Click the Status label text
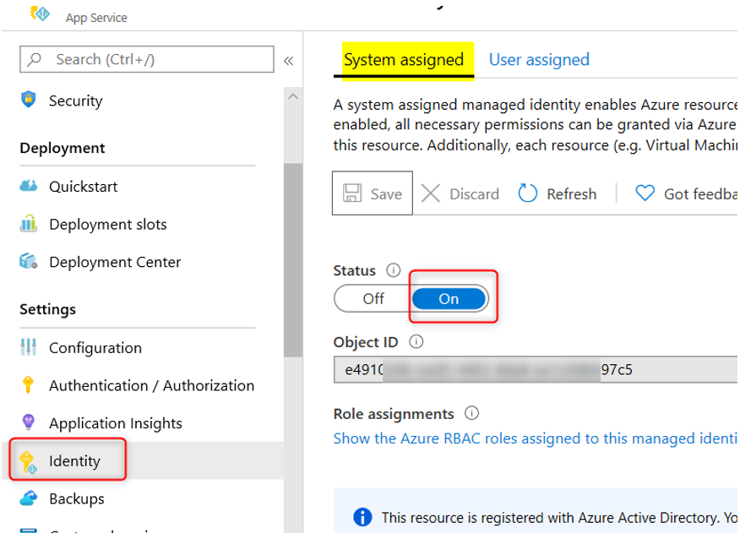 point(355,270)
